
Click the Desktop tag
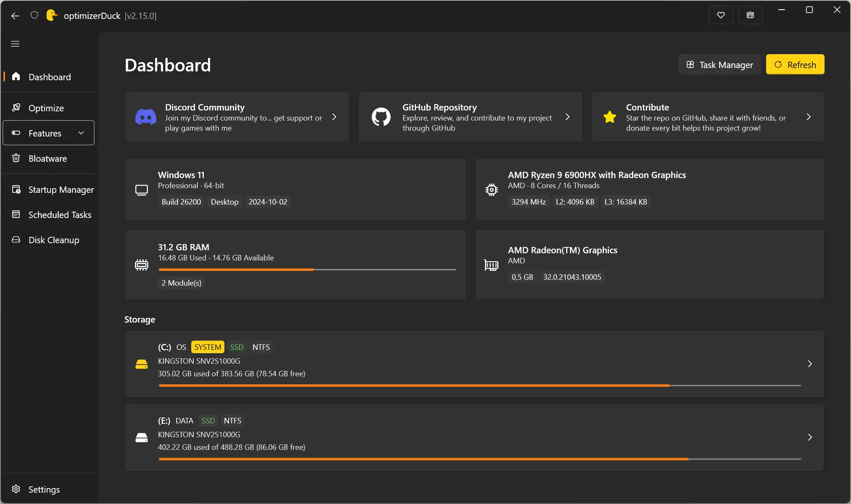click(224, 202)
